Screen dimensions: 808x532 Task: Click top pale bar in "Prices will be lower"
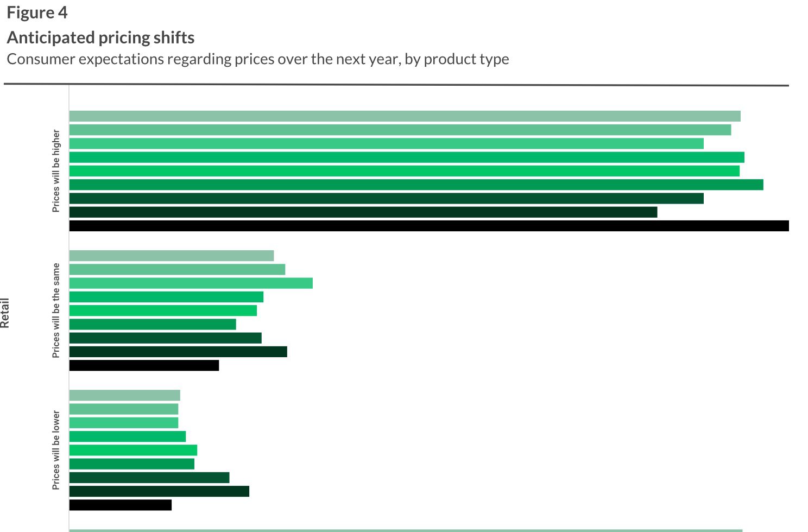pyautogui.click(x=124, y=395)
